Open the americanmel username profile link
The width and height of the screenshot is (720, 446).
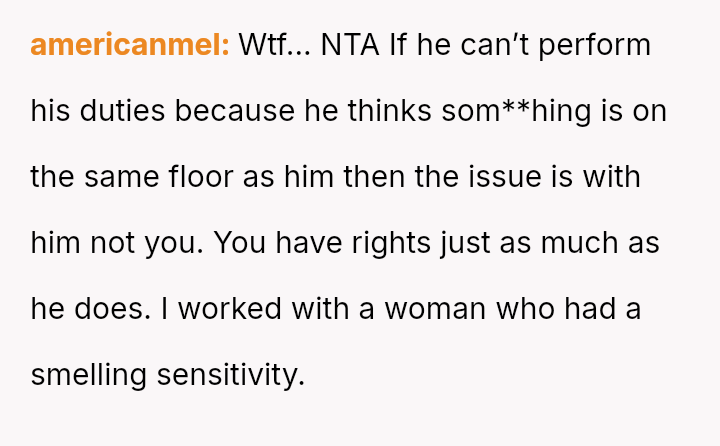[x=130, y=45]
